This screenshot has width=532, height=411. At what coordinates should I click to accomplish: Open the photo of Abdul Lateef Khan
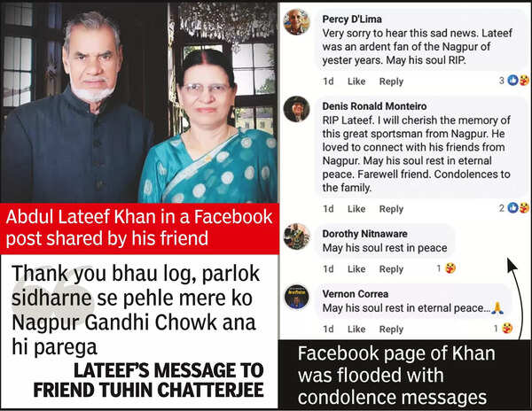pyautogui.click(x=139, y=103)
